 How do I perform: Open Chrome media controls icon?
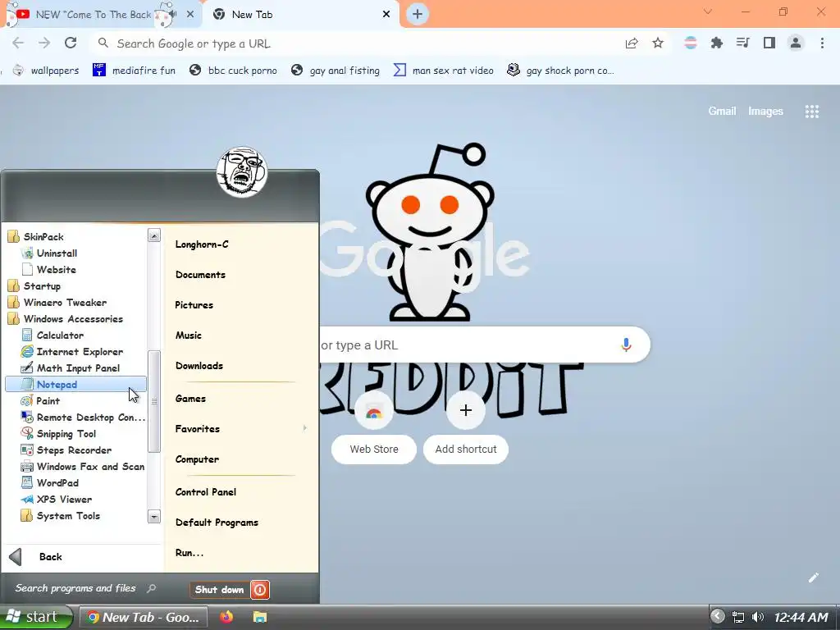coord(743,43)
